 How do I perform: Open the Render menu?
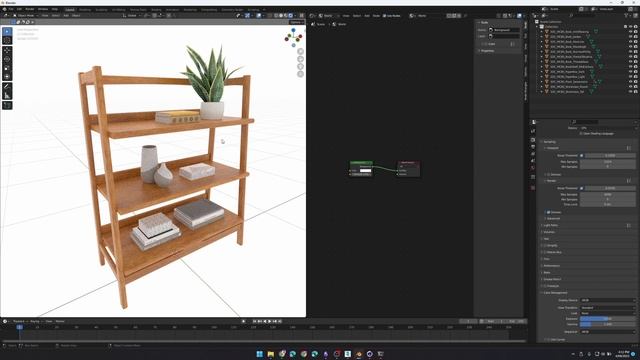(x=30, y=9)
